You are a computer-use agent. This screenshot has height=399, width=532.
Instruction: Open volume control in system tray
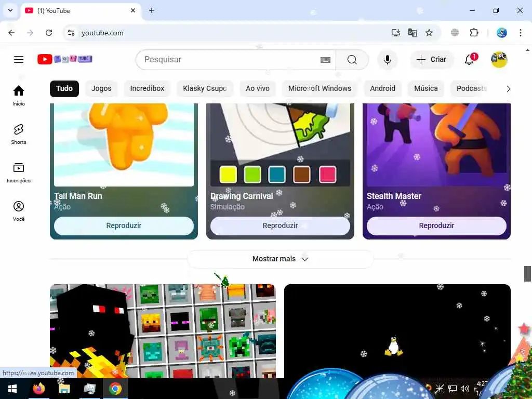pos(465,389)
